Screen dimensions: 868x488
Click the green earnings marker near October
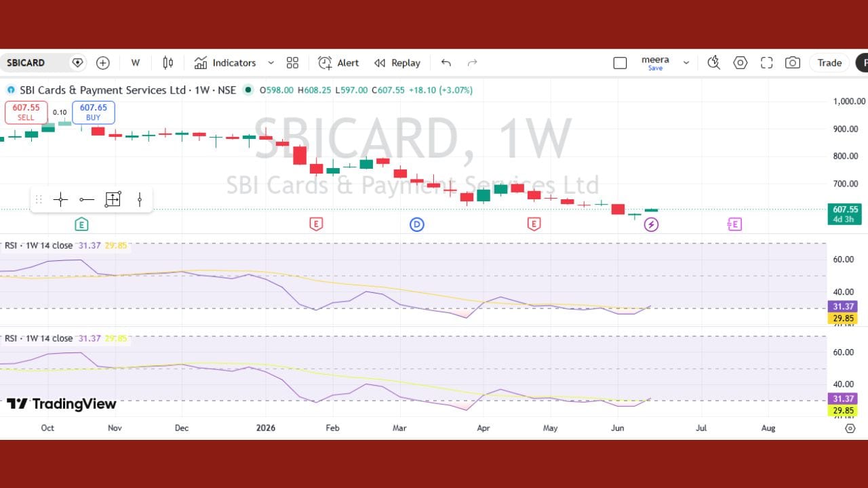[81, 224]
